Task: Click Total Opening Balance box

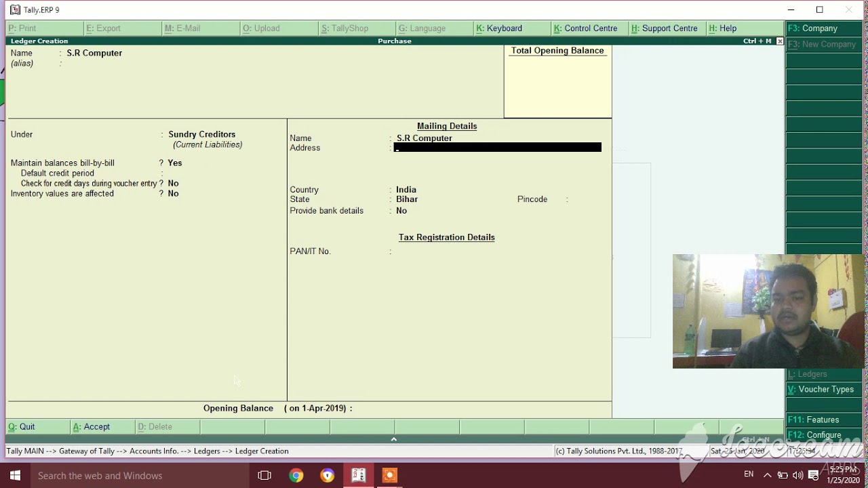Action: tap(557, 81)
